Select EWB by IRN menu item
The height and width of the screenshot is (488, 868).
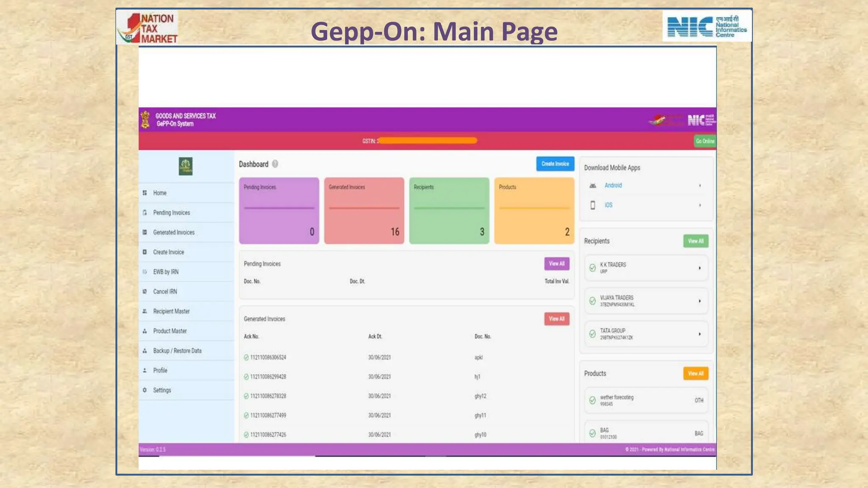click(186, 272)
